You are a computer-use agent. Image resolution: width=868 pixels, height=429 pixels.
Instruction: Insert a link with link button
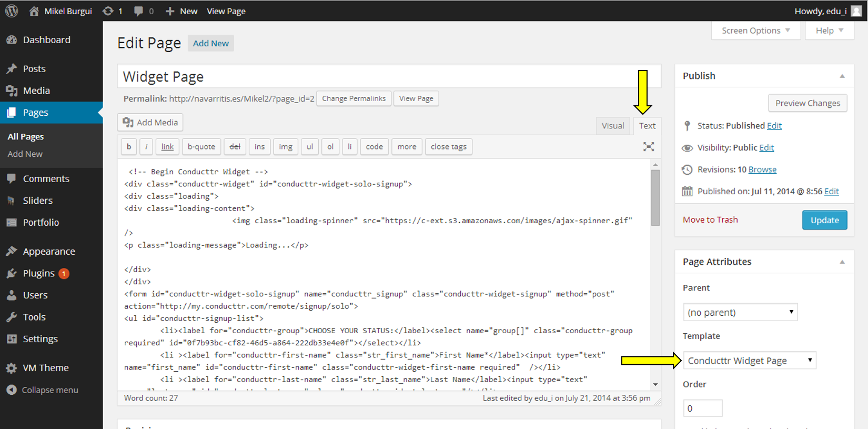point(167,147)
